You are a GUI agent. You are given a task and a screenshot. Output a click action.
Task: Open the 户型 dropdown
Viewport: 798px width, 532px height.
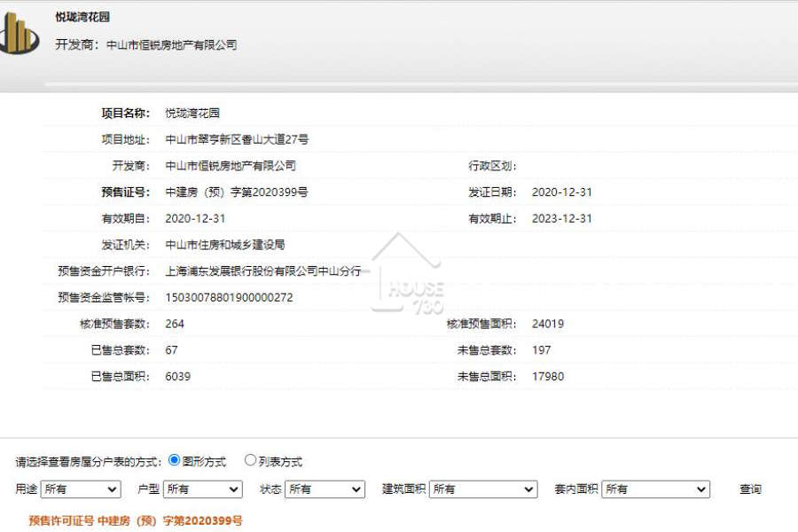pos(202,489)
